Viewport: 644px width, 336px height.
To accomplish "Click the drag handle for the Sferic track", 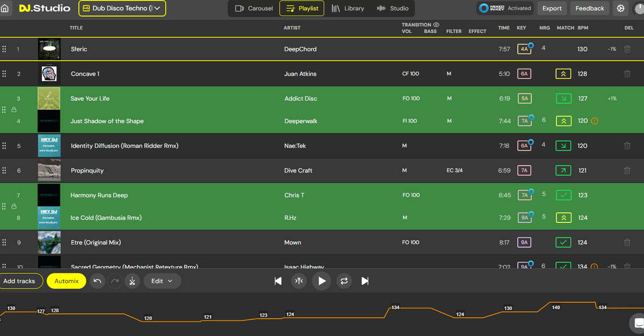I will [x=4, y=49].
